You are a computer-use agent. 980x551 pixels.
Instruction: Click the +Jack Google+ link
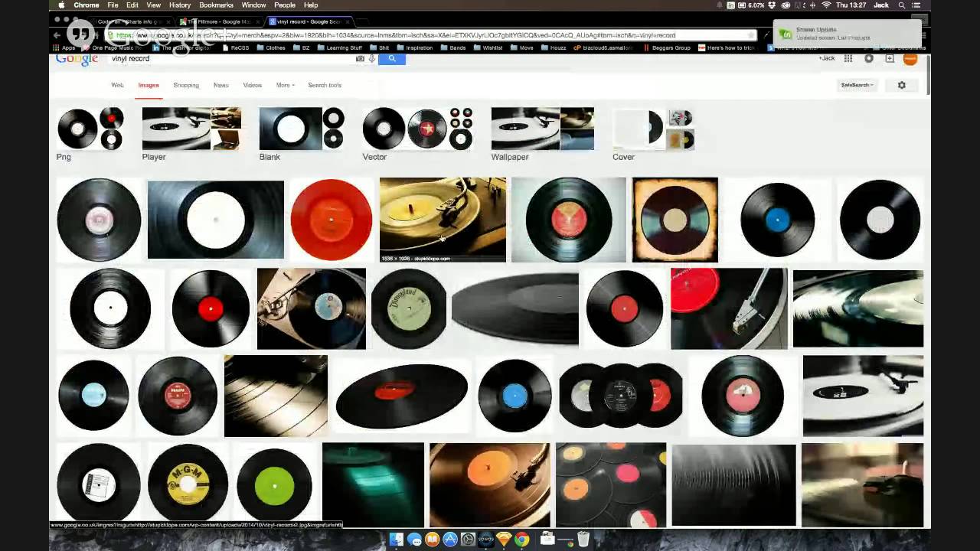[x=827, y=58]
